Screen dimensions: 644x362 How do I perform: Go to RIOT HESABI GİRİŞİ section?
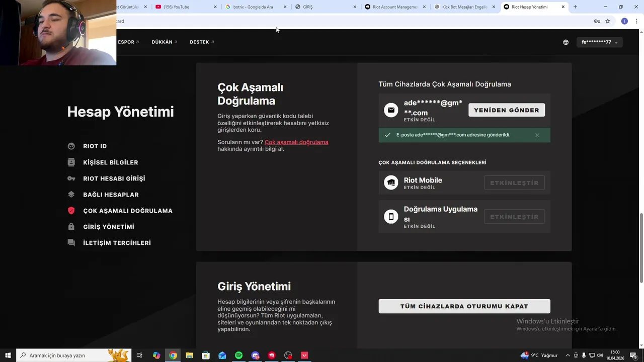[114, 178]
